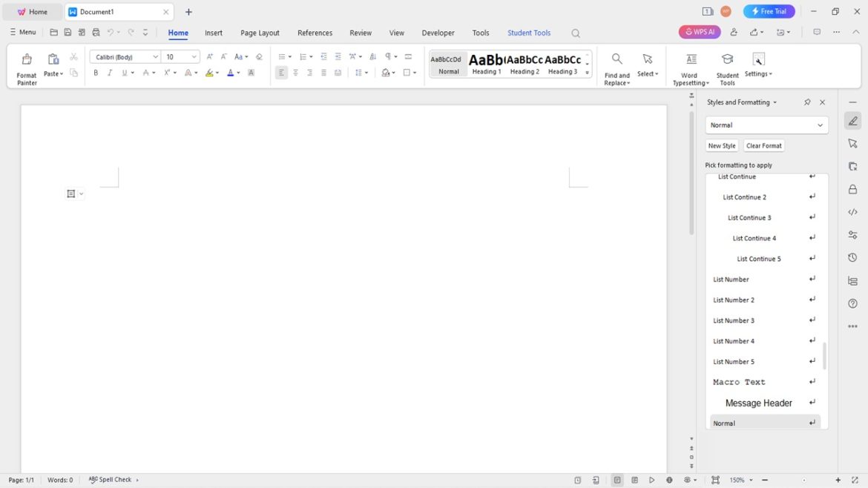Apply italic formatting
The width and height of the screenshot is (868, 488).
(x=109, y=72)
